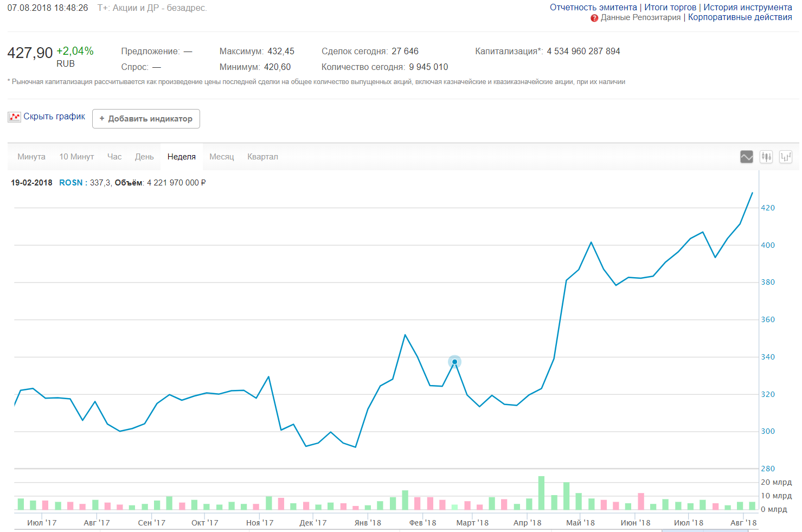Viewport: 802px width, 532px height.
Task: Hide the chart via Скрыть график link
Action: (x=54, y=117)
